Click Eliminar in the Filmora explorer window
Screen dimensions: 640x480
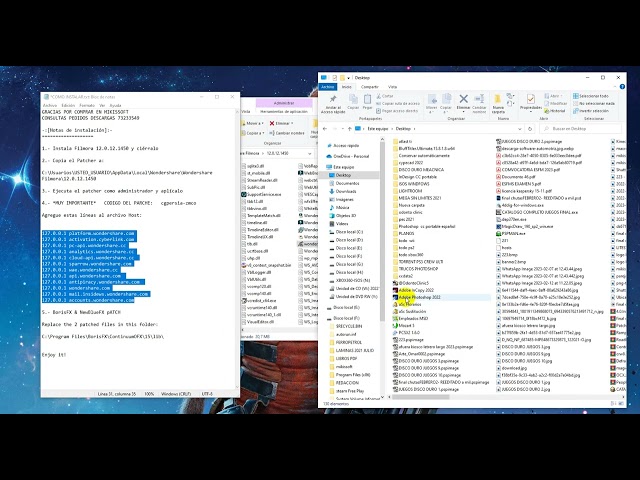pos(280,123)
